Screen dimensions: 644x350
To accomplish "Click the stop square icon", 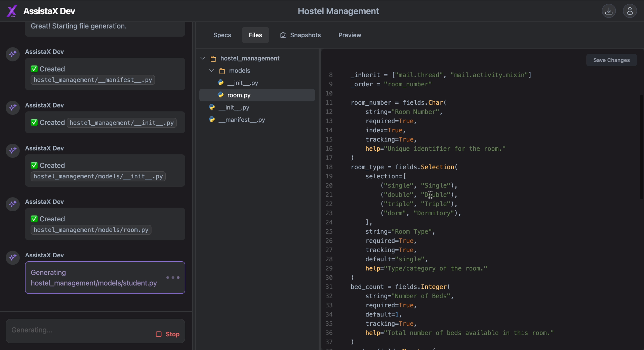I will (x=159, y=334).
